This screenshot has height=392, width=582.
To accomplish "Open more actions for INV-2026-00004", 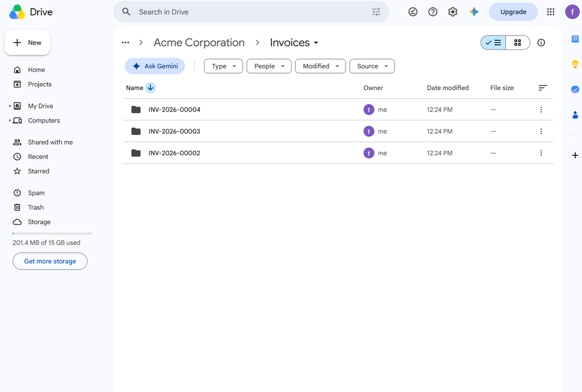I will (541, 110).
